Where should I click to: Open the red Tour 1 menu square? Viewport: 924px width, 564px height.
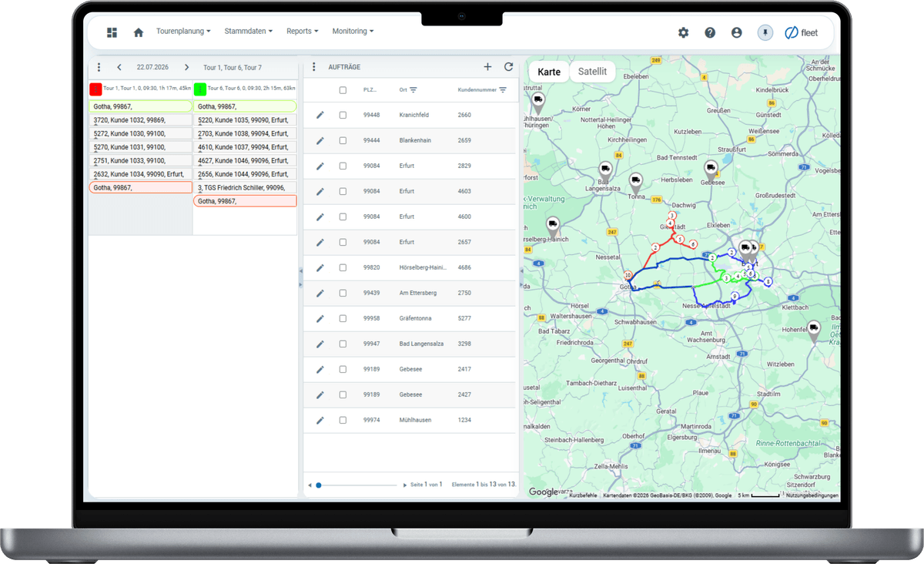point(95,89)
